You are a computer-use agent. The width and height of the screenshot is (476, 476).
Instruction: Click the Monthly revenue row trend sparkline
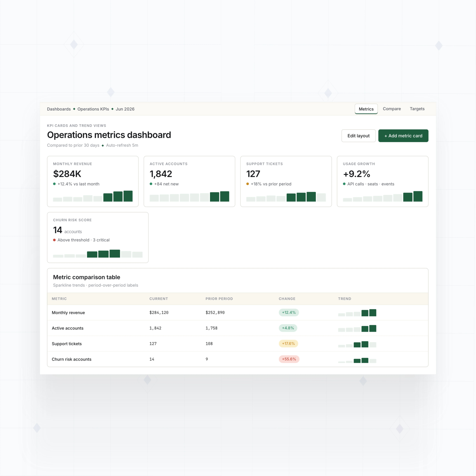click(357, 313)
